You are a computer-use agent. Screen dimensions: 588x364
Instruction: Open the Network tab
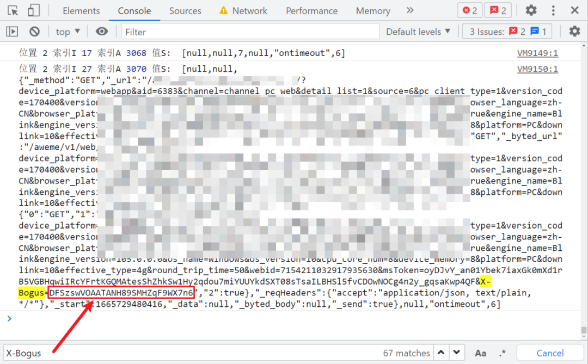[244, 11]
